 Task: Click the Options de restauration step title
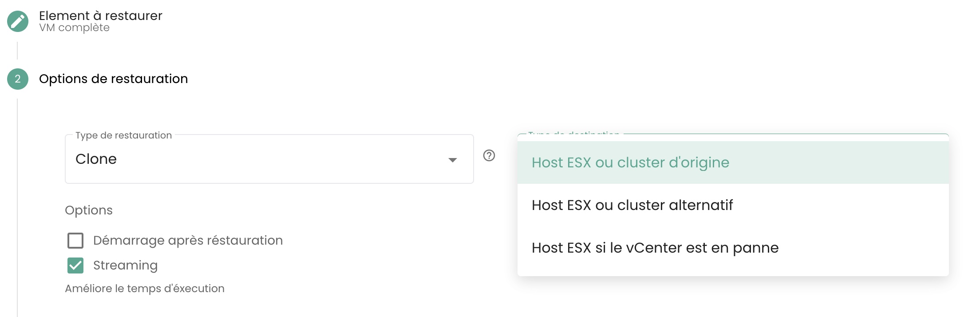(x=113, y=79)
